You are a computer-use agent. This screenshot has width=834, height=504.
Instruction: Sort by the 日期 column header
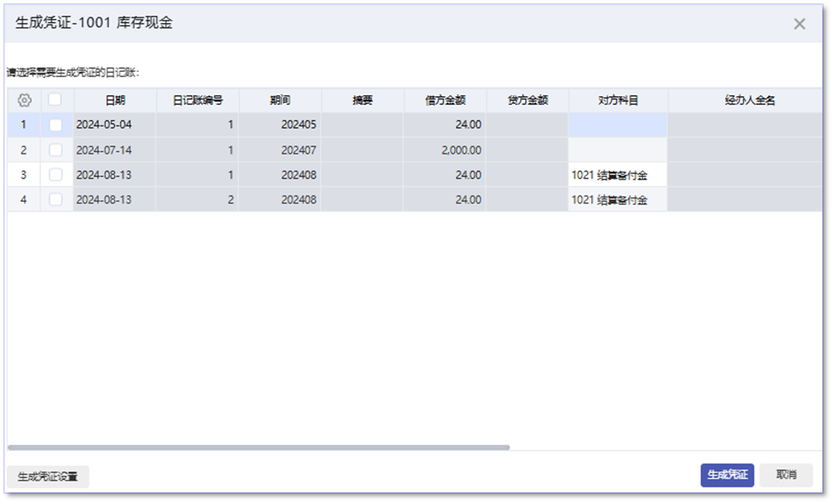[115, 100]
